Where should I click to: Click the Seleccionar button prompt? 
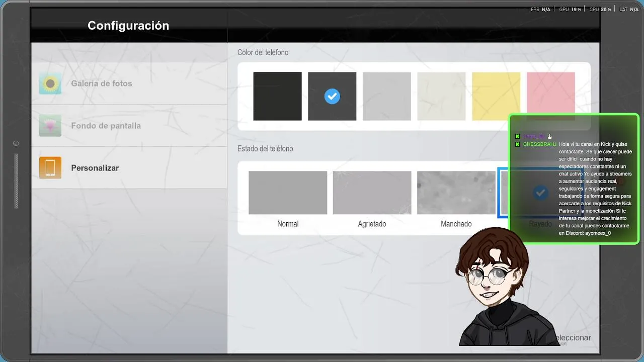(x=573, y=338)
